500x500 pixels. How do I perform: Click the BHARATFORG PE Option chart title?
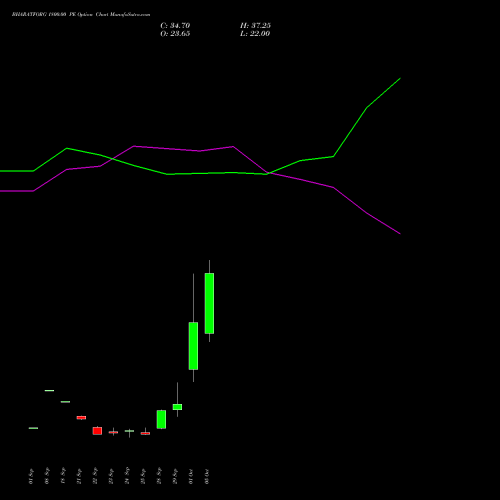(81, 15)
